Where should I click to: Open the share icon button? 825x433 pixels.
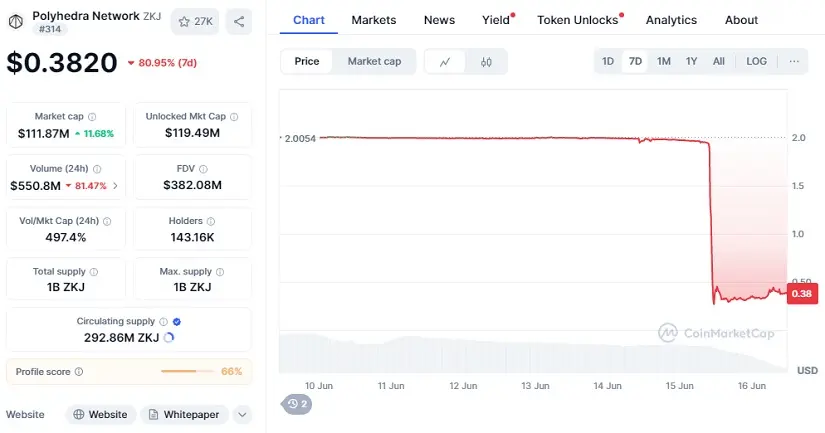(x=239, y=22)
